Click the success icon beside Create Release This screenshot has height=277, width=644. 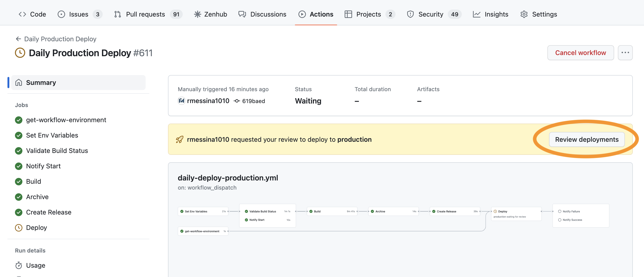point(19,212)
